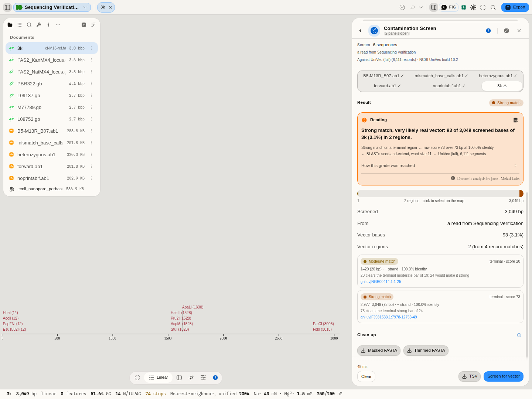Click the right-end vector region on the map bar
The image size is (532, 399).
click(x=521, y=194)
